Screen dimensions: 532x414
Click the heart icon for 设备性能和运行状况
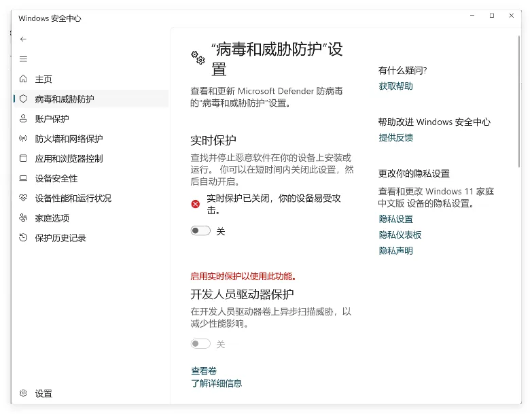pyautogui.click(x=23, y=198)
